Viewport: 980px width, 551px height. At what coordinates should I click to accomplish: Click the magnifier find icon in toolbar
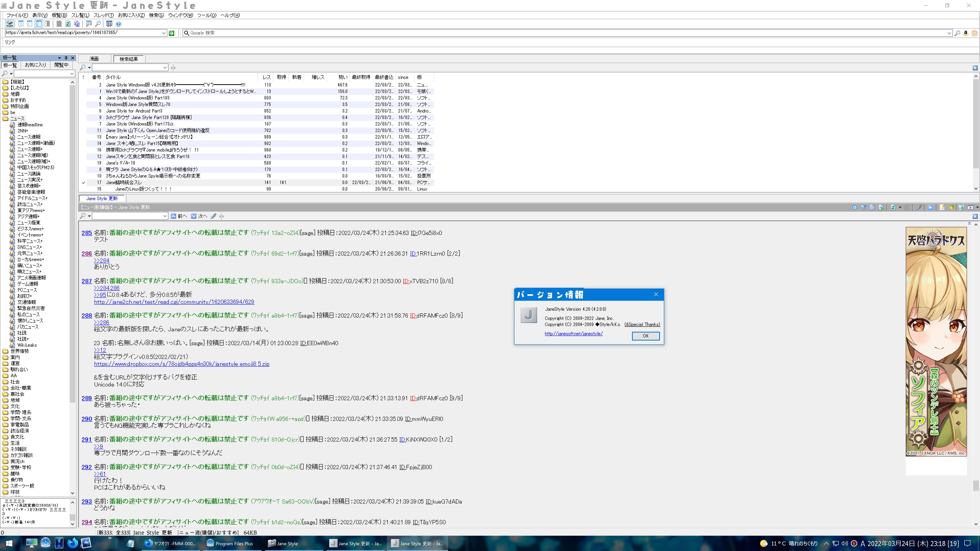pyautogui.click(x=98, y=24)
